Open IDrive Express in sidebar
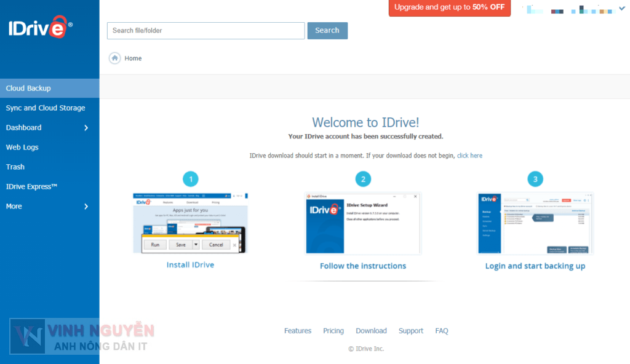Screen dimensions: 630x364 (x=31, y=187)
